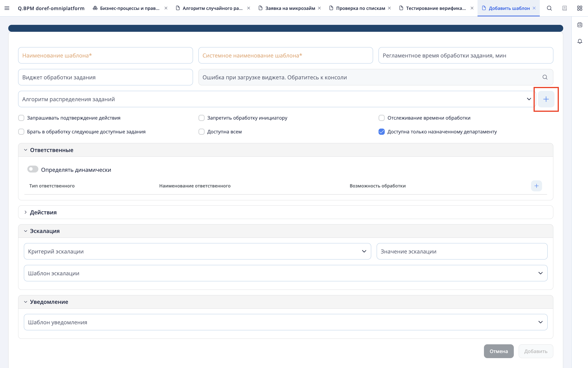
Task: Click Наименование ответственного column header
Action: 195,186
